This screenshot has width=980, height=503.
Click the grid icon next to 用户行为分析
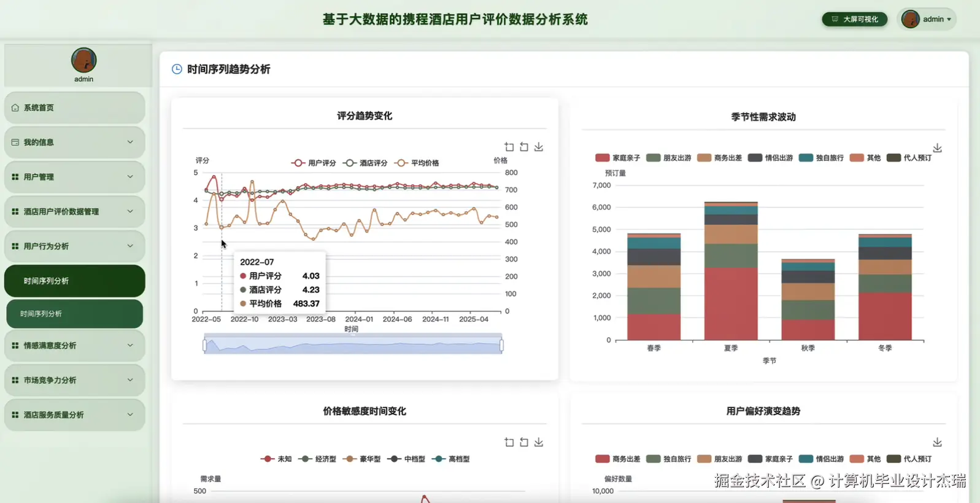coord(15,246)
